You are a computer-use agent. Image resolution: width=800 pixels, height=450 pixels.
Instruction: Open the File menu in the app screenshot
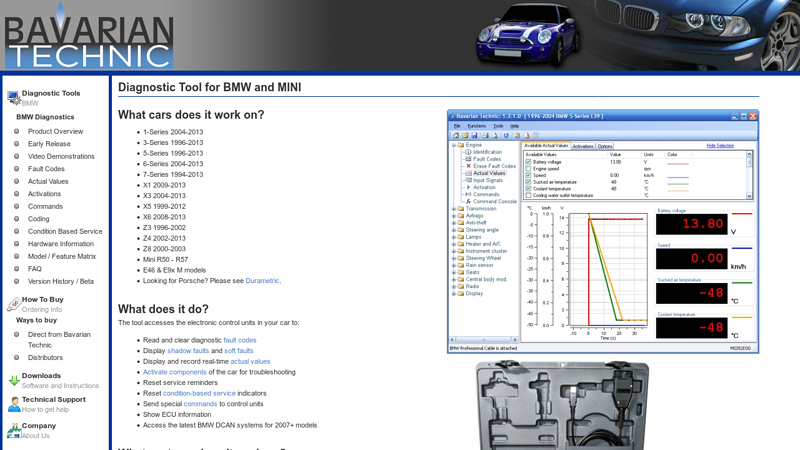click(457, 126)
